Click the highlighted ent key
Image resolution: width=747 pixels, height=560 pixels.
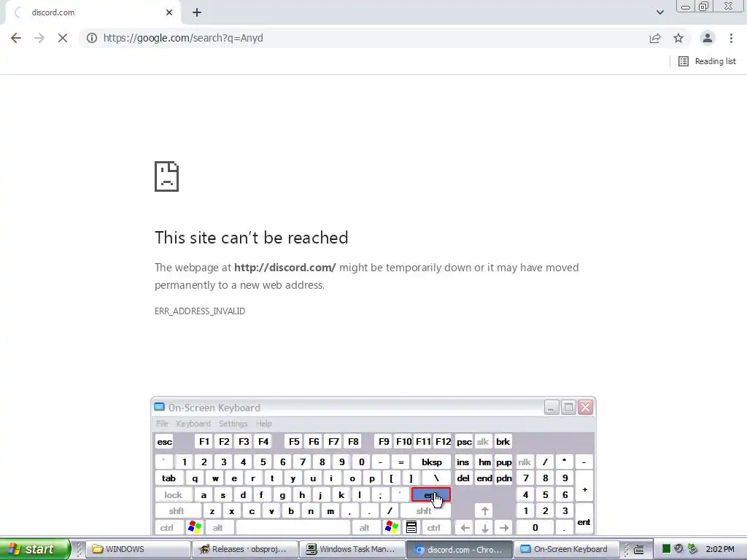coord(430,495)
